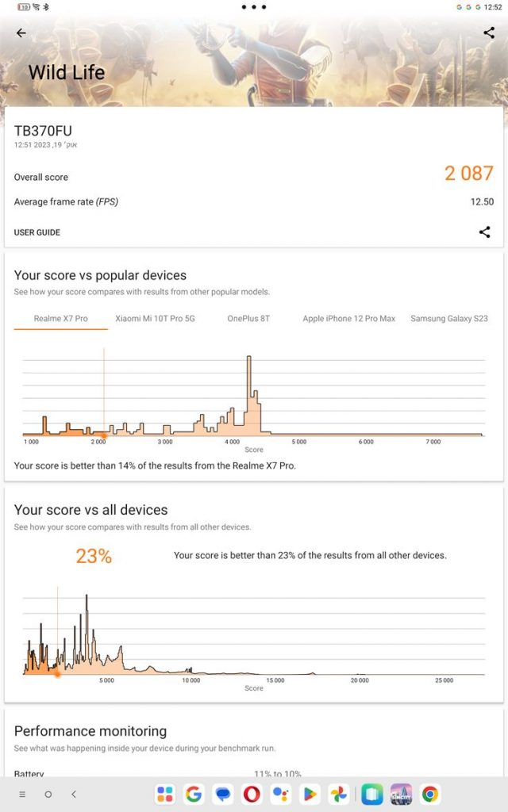The height and width of the screenshot is (812, 508).
Task: Open Google Assistant from the dock
Action: point(280,794)
